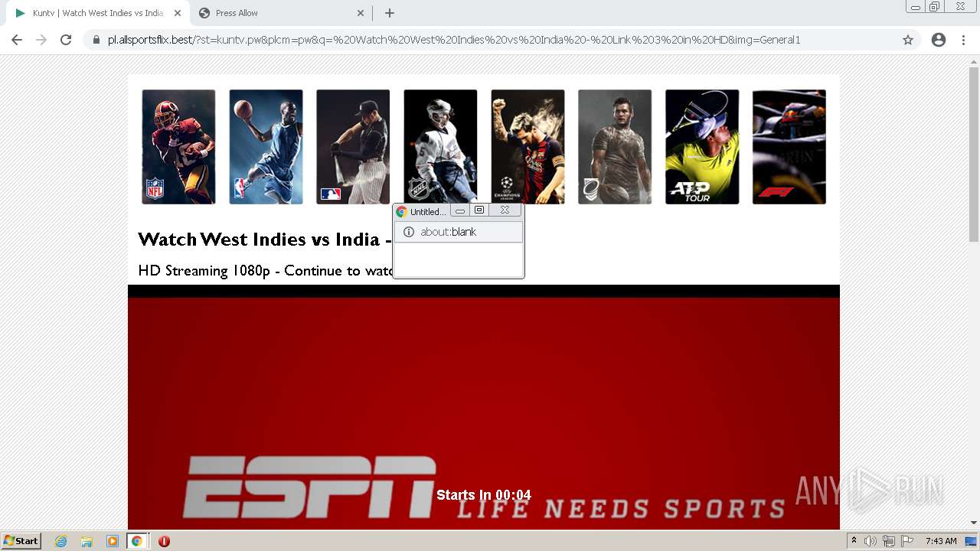Open Chrome's three-dot menu

tap(963, 40)
